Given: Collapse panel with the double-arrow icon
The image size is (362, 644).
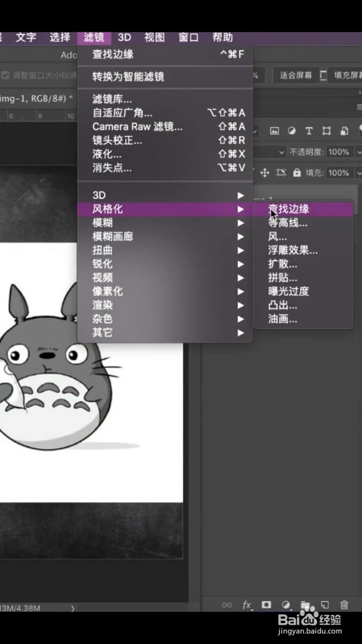Looking at the screenshot, I should [x=359, y=93].
